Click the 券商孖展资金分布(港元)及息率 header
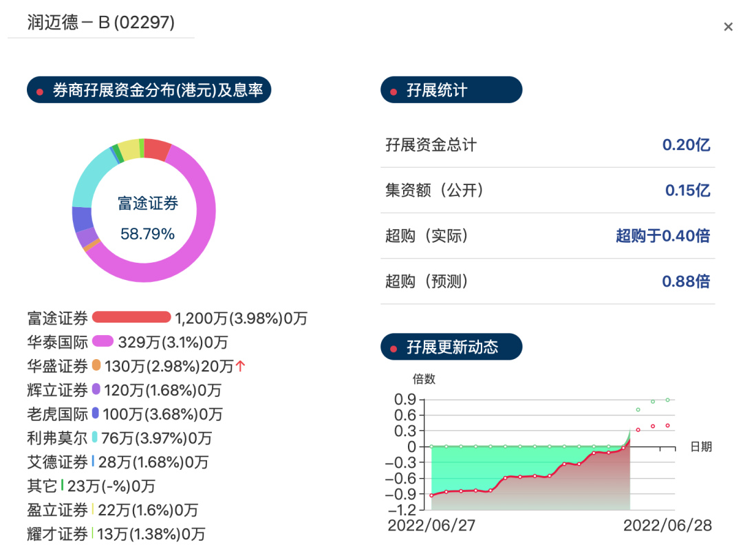The width and height of the screenshot is (743, 560). 149,90
